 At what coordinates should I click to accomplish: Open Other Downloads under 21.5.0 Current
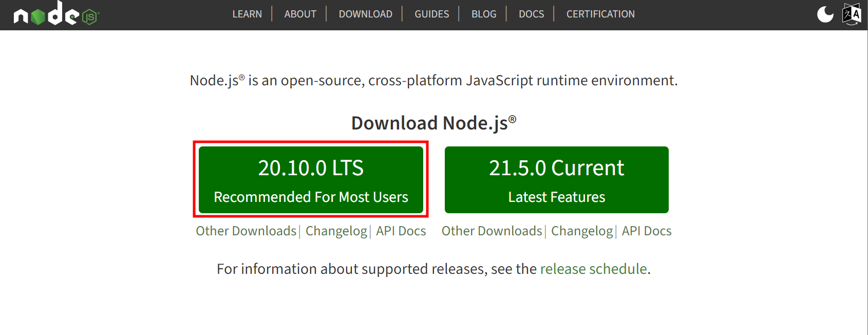pyautogui.click(x=492, y=231)
